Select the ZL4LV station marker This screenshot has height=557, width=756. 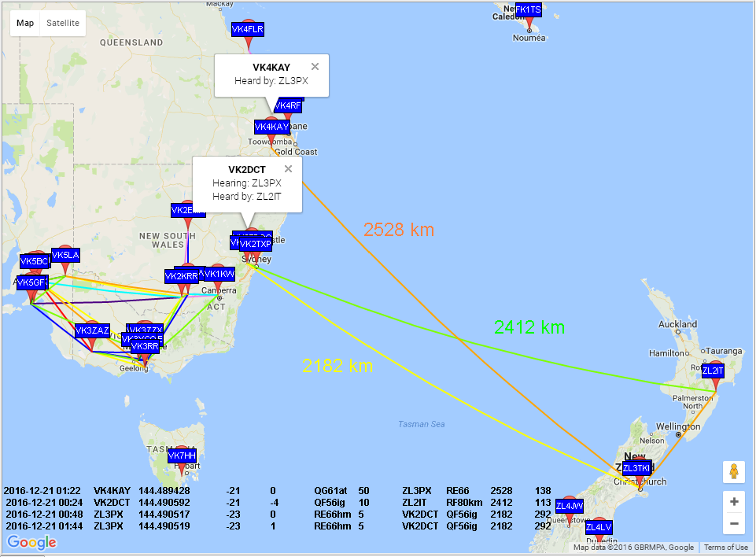599,527
